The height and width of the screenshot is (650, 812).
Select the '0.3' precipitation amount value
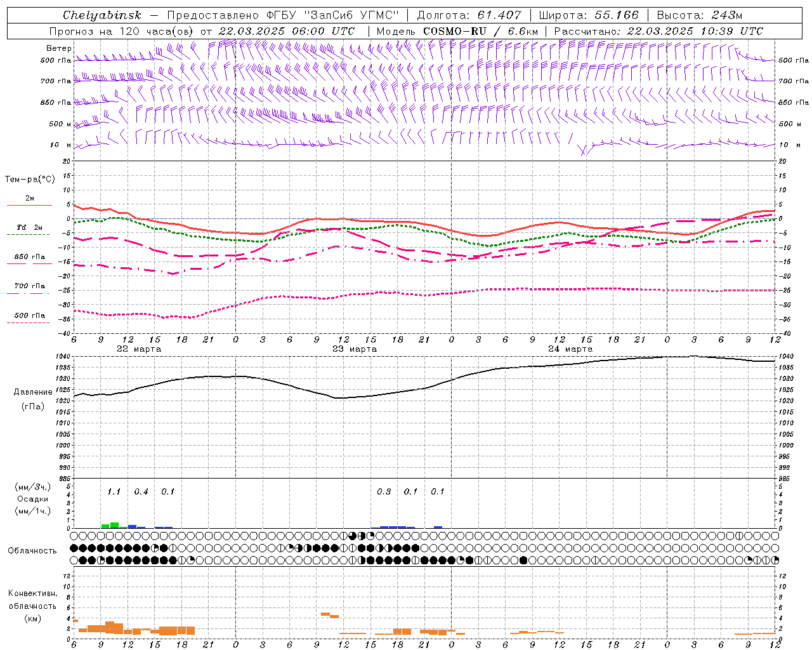point(384,492)
